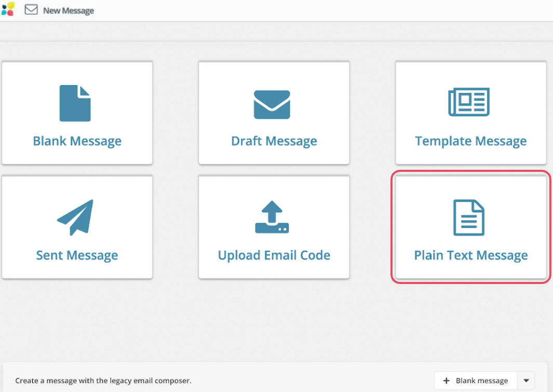Image resolution: width=553 pixels, height=392 pixels.
Task: Expand the dropdown arrow beside Blank message
Action: pos(525,381)
